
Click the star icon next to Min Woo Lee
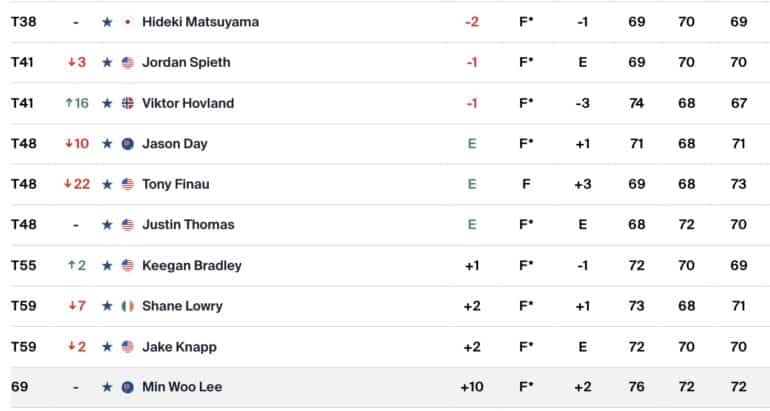[x=107, y=387]
